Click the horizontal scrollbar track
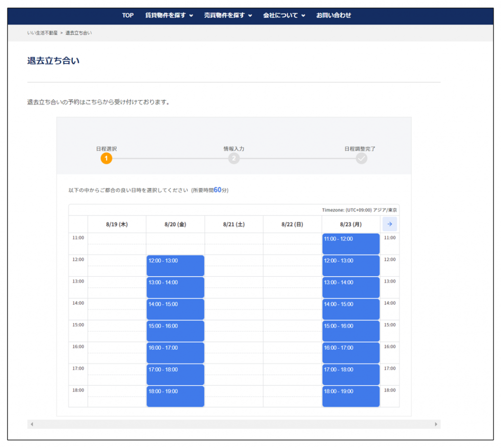The height and width of the screenshot is (448, 501). (234, 424)
